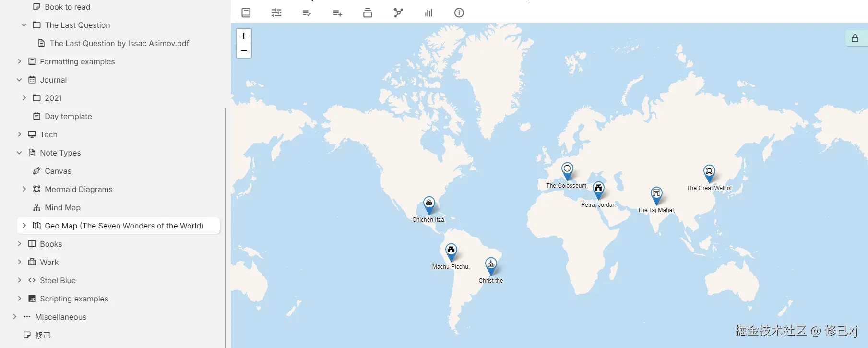Click the Work briefcase icon

32,262
